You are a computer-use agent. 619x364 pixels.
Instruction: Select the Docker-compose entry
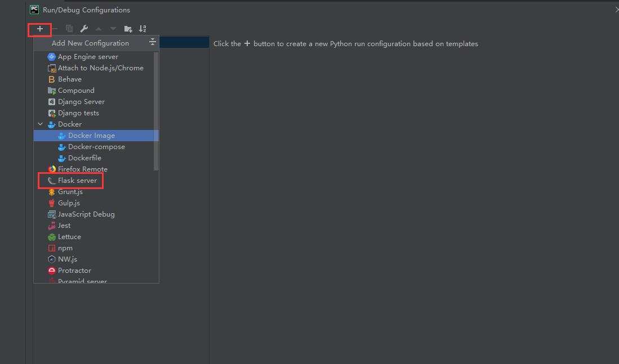pos(96,147)
